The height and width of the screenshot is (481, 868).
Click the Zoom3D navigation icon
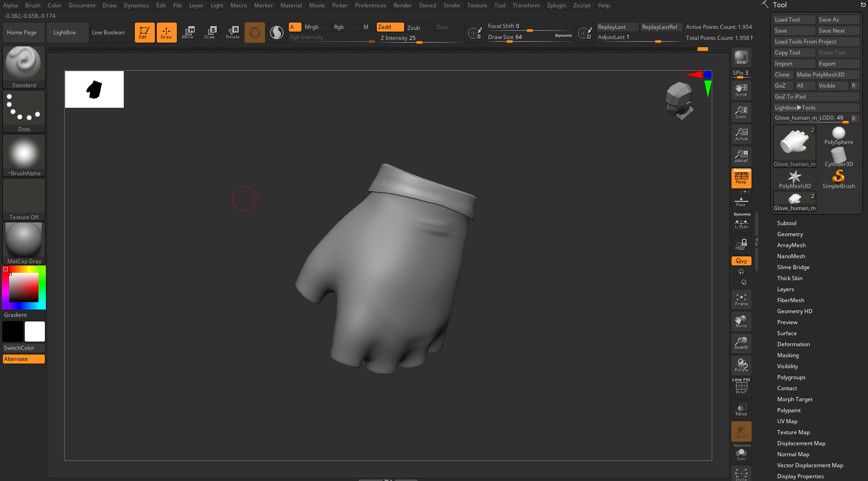pyautogui.click(x=741, y=343)
